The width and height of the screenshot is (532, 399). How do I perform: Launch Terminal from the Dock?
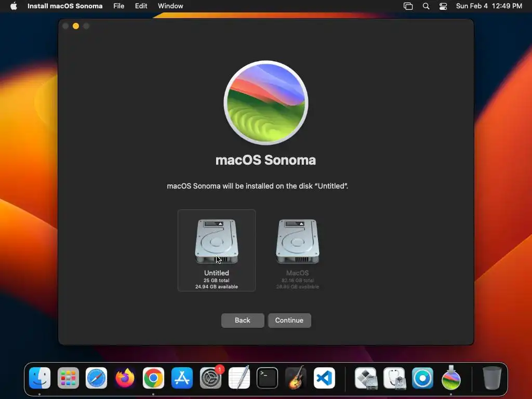pyautogui.click(x=268, y=378)
